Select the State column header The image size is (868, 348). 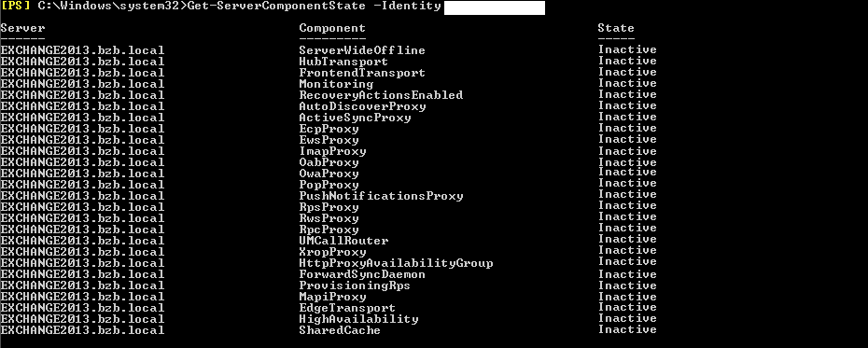[x=616, y=28]
